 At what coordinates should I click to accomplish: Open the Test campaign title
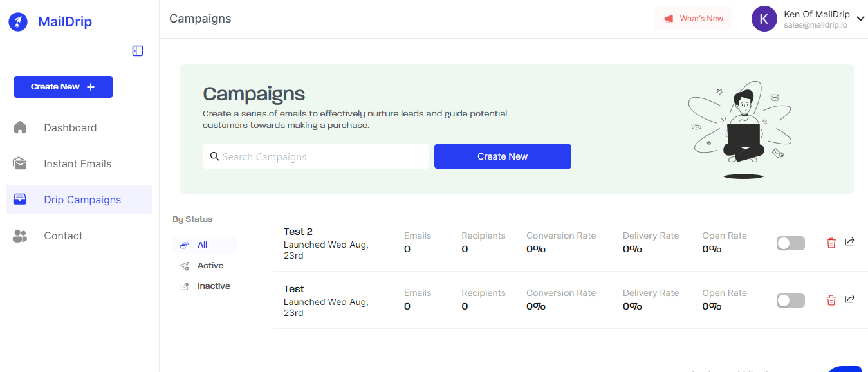(293, 289)
